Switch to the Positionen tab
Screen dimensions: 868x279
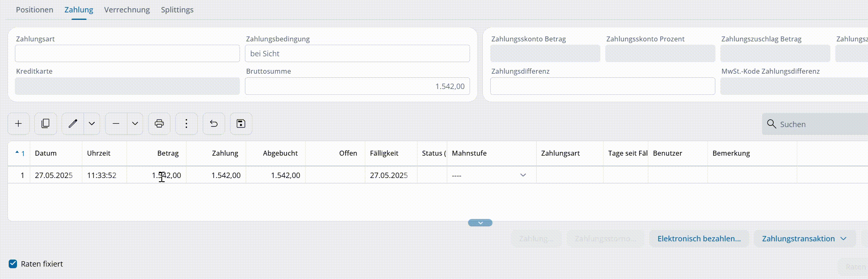tap(35, 10)
